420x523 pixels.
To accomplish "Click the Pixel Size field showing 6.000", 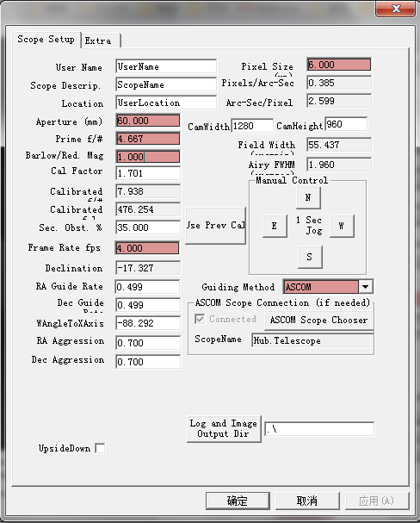I will 339,65.
